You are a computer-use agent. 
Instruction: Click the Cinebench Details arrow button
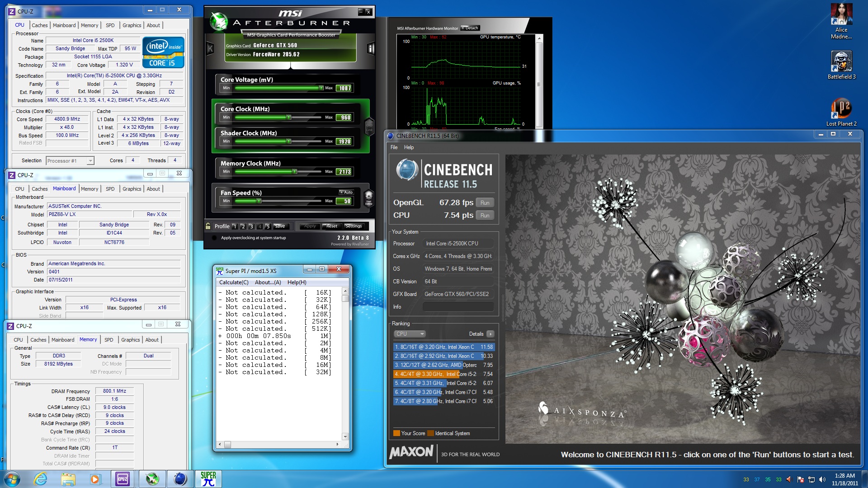pos(491,334)
